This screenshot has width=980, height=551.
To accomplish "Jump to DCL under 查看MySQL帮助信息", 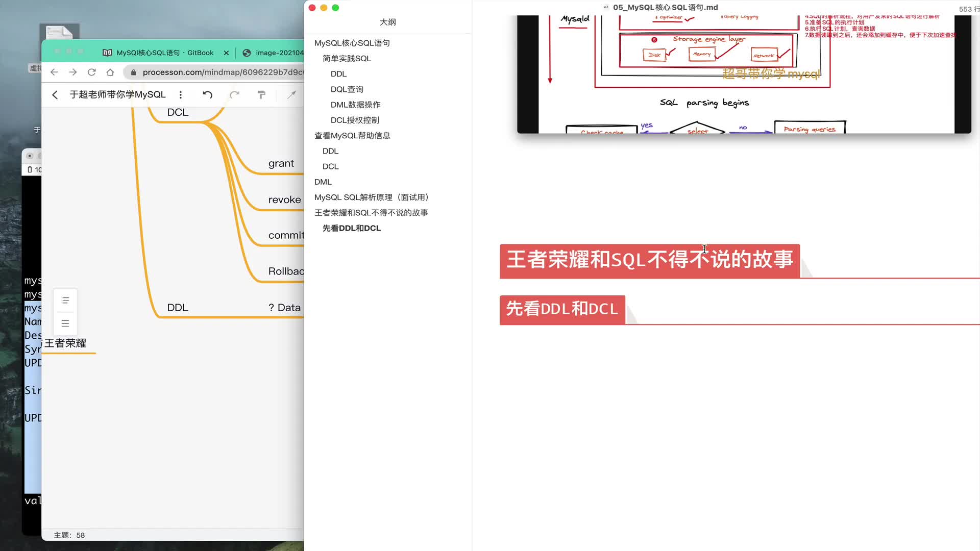I will point(330,166).
